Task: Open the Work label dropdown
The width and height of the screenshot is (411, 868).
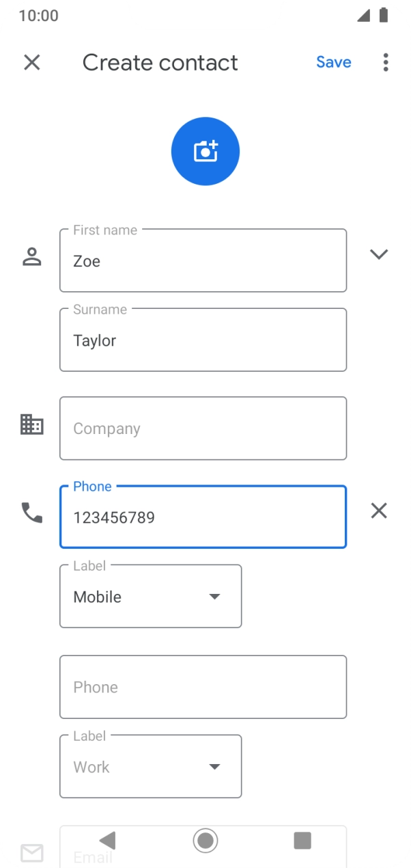Action: pyautogui.click(x=151, y=767)
